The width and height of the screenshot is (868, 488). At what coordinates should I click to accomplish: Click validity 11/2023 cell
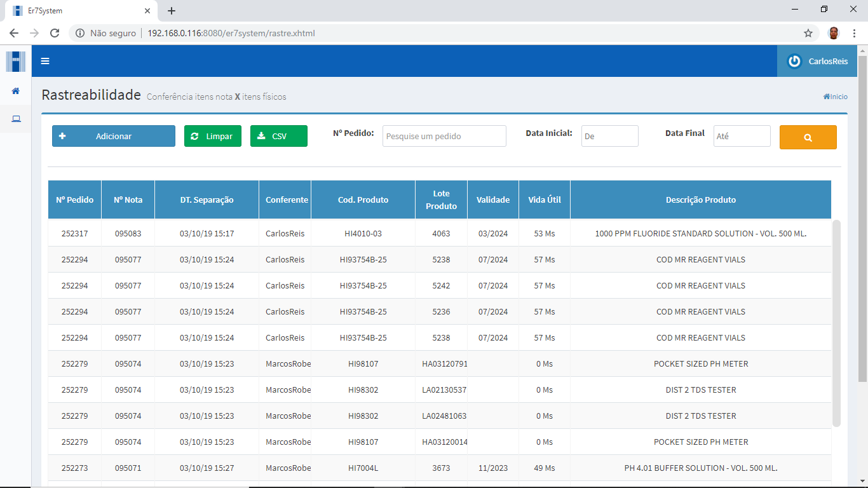[x=493, y=468]
